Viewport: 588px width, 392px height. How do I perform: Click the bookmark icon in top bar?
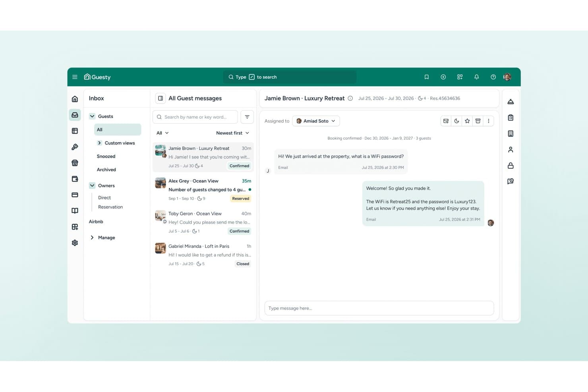point(427,77)
